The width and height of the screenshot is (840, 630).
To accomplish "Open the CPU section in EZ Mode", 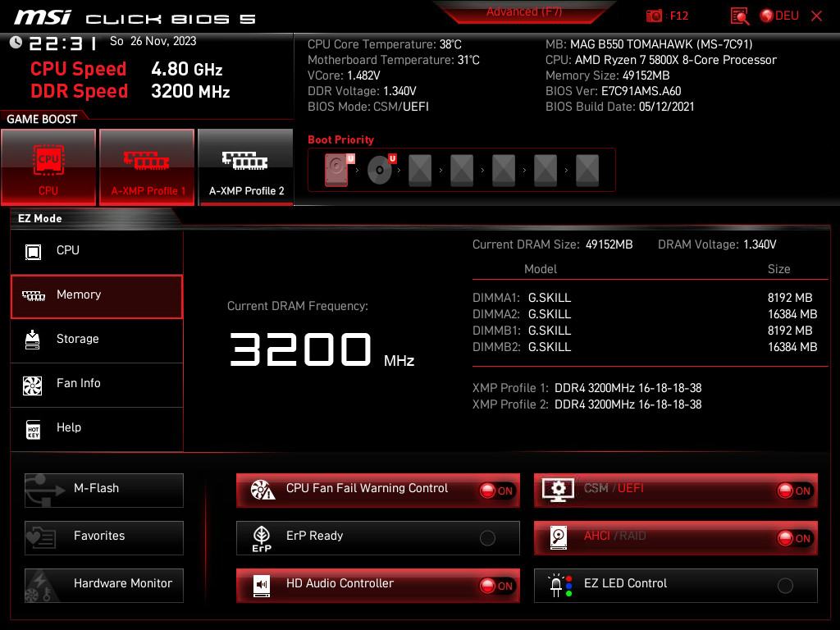I will (97, 251).
